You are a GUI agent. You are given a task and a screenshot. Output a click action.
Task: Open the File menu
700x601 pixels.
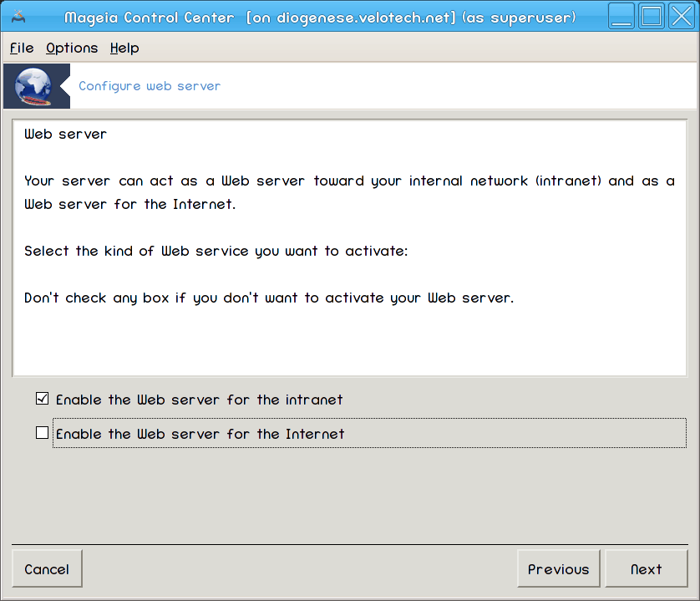coord(22,48)
